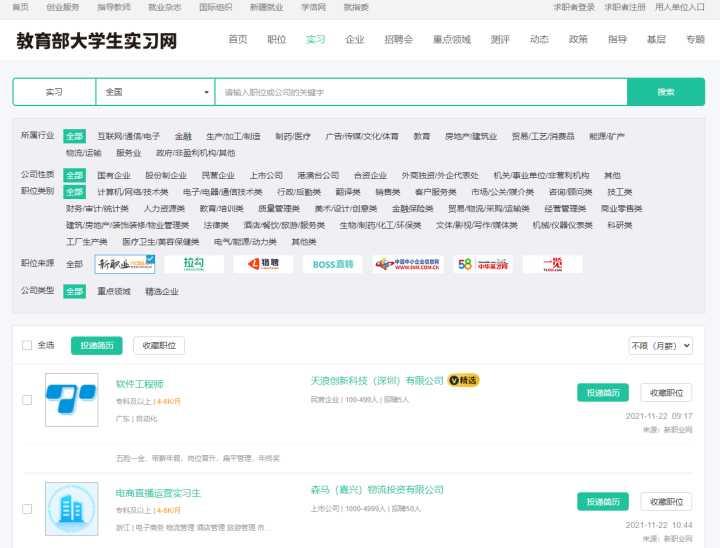Filter by the 中国中小企业信息网 logo

pos(408,264)
